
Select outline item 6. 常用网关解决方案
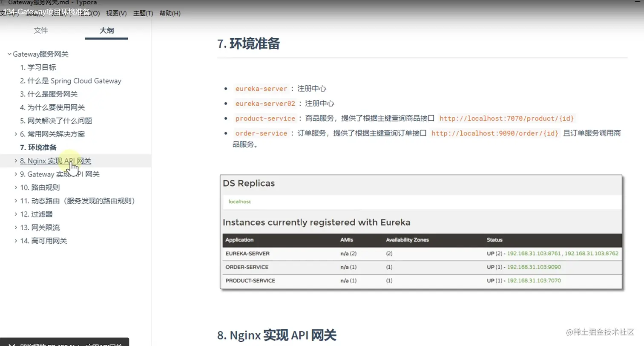coord(52,134)
